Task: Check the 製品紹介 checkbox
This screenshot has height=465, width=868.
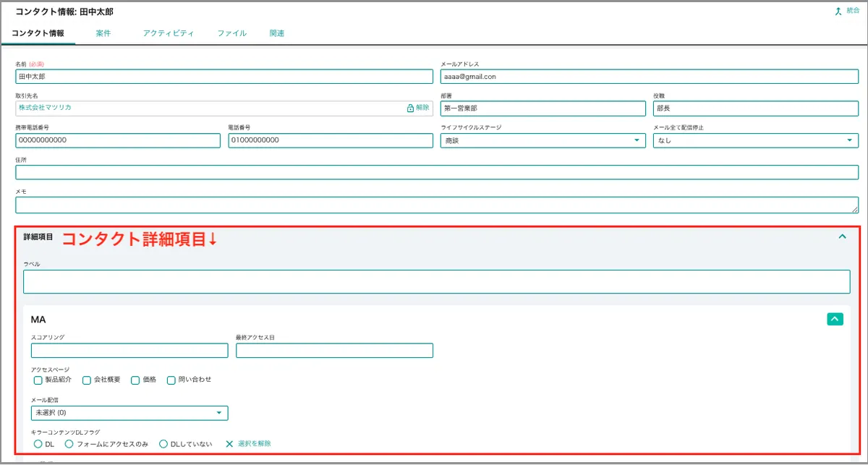Action: 38,380
